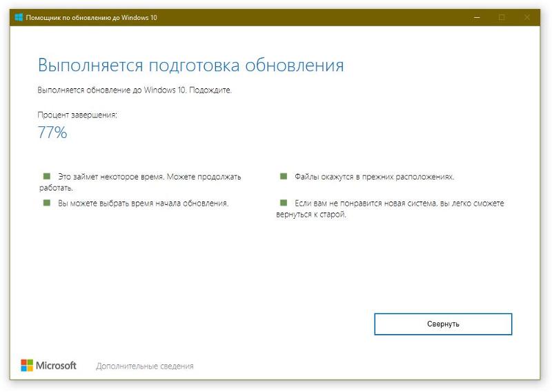This screenshot has width=552, height=392.
Task: Click the Windows logo in title bar
Action: [19, 17]
